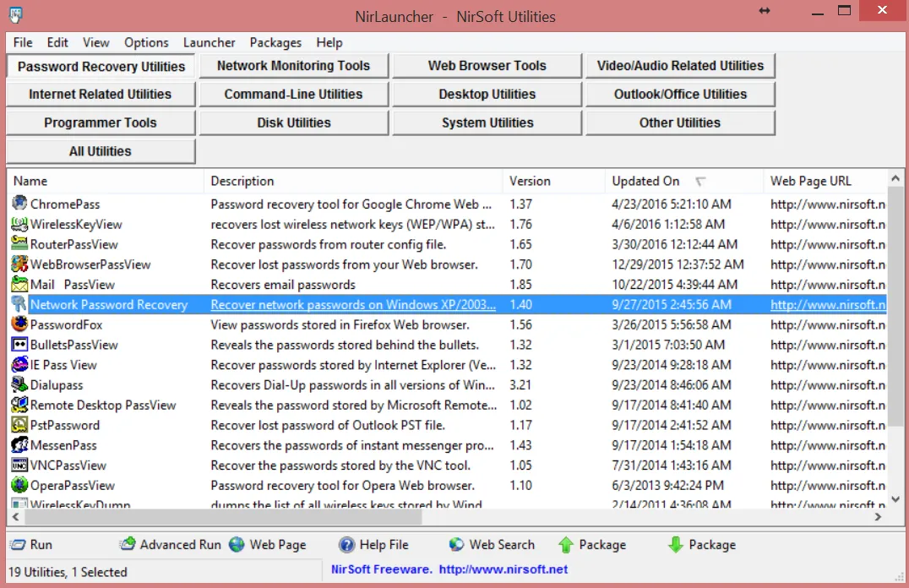This screenshot has height=588, width=909.
Task: Click the Network Password Recovery icon
Action: coord(19,304)
